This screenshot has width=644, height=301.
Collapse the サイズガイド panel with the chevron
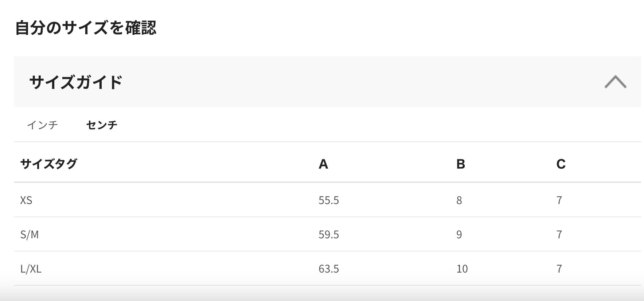(x=615, y=82)
